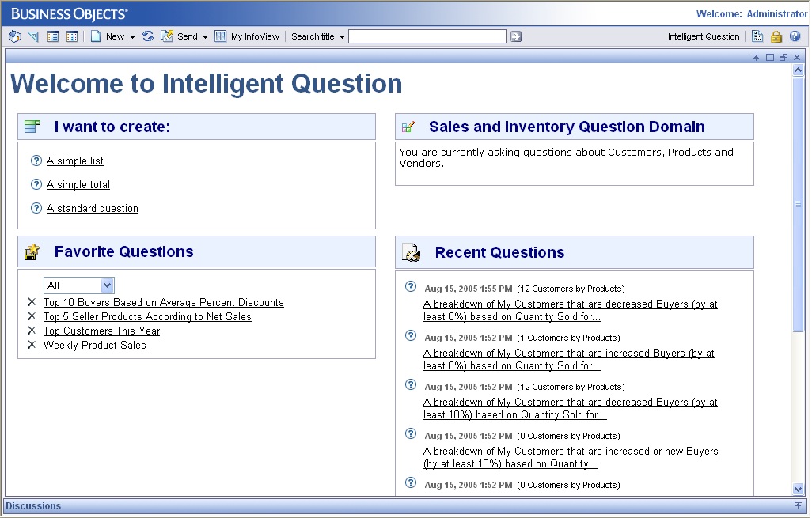
Task: Click the '(1 Customers by Products)' text
Action: (x=568, y=338)
